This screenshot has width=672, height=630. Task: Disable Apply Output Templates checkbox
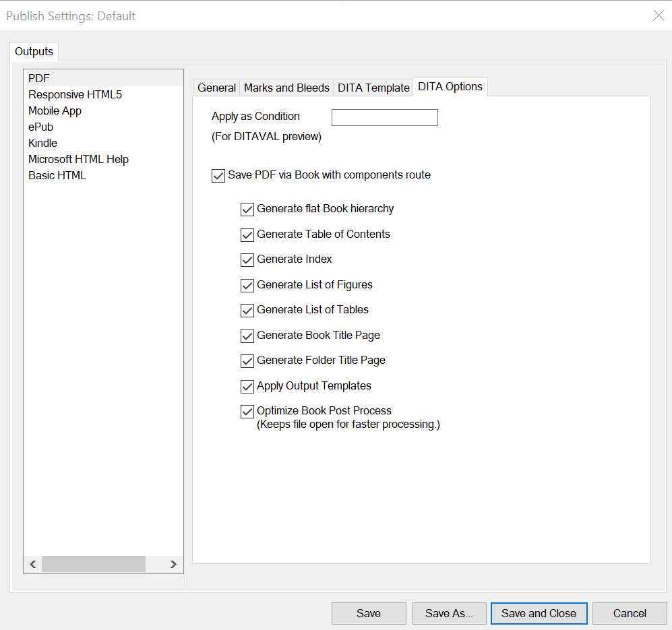point(247,387)
